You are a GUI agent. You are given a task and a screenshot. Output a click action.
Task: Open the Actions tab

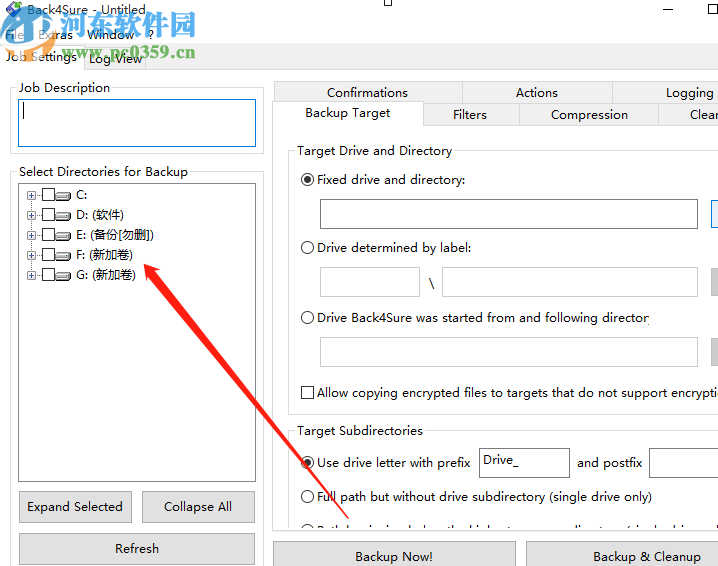(x=537, y=93)
